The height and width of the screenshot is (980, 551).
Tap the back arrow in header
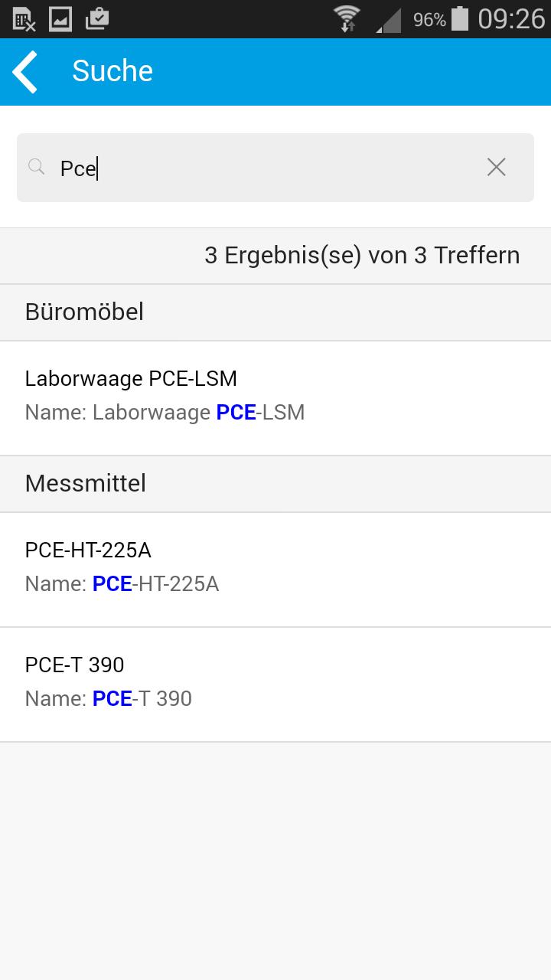[24, 71]
